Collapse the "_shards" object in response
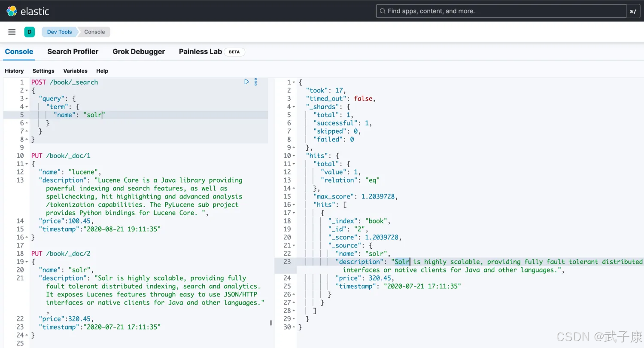This screenshot has height=348, width=644. tap(294, 107)
